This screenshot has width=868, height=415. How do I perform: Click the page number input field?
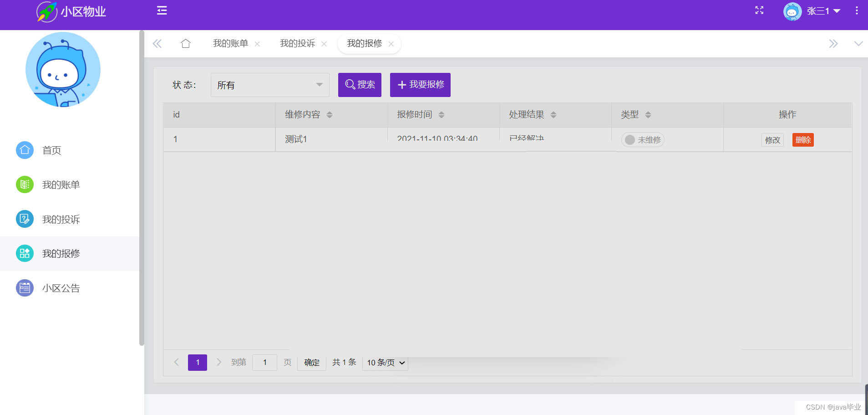264,363
